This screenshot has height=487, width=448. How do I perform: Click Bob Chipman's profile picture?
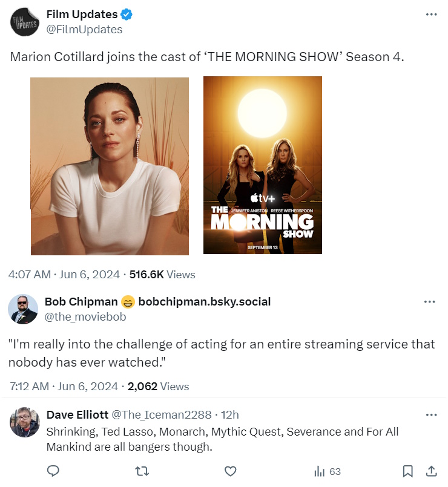(x=23, y=309)
